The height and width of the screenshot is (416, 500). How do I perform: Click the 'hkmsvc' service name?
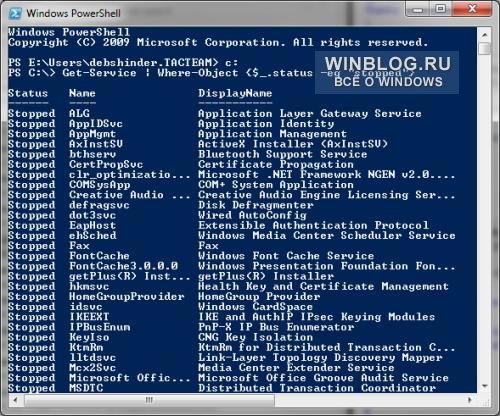(x=89, y=286)
